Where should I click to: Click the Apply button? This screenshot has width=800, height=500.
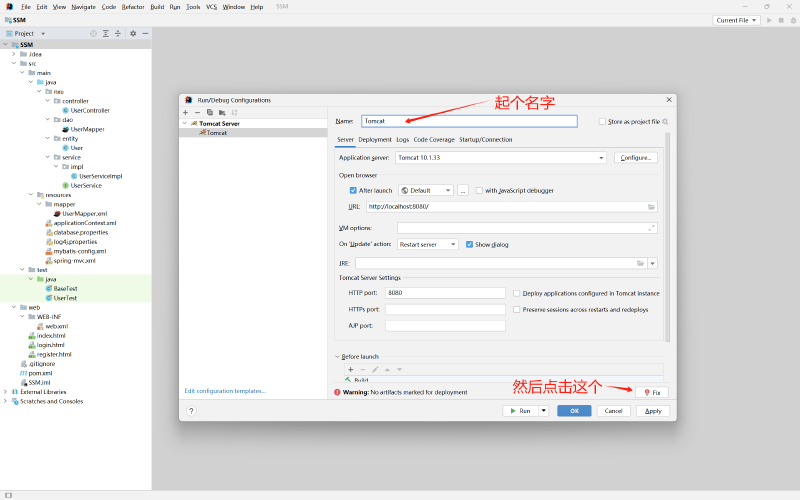tap(653, 411)
